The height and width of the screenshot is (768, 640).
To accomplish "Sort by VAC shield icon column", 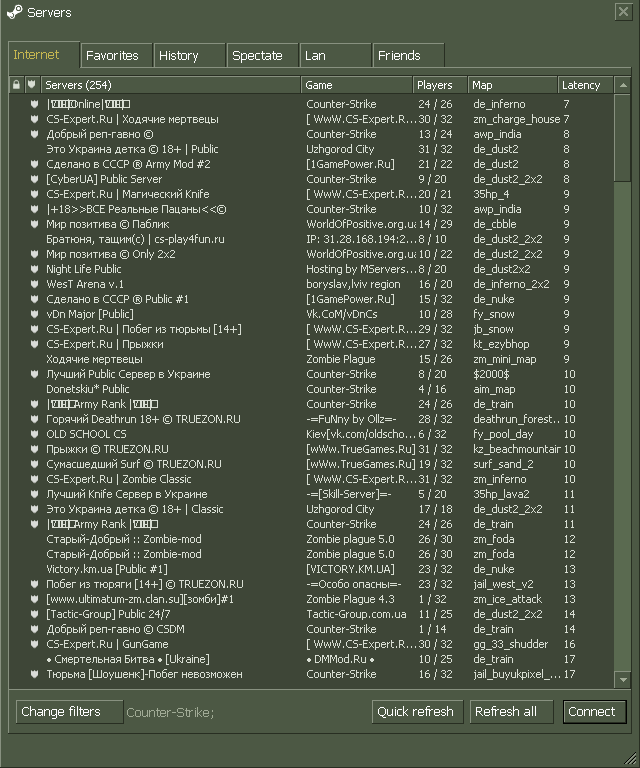I will (x=31, y=85).
